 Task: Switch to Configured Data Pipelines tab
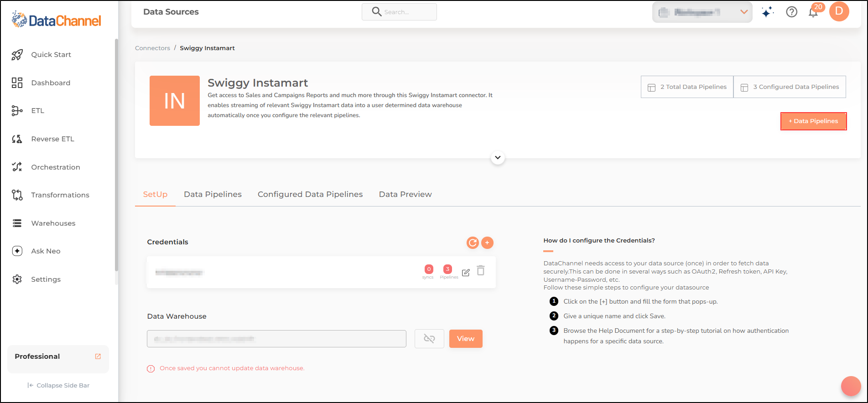tap(310, 195)
